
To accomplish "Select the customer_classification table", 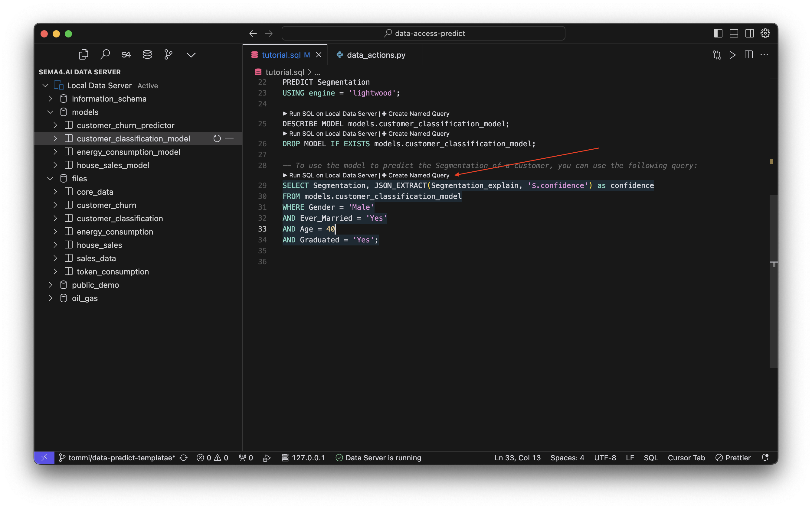I will [120, 219].
